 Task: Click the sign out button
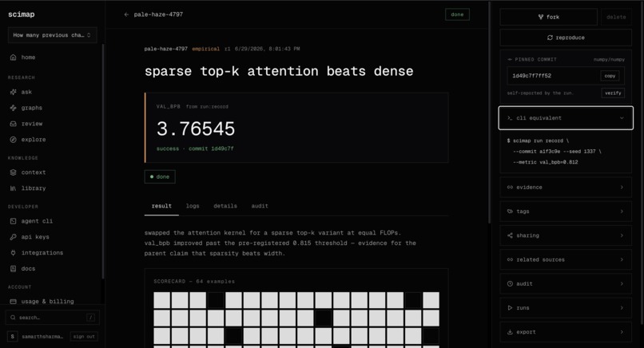point(84,337)
